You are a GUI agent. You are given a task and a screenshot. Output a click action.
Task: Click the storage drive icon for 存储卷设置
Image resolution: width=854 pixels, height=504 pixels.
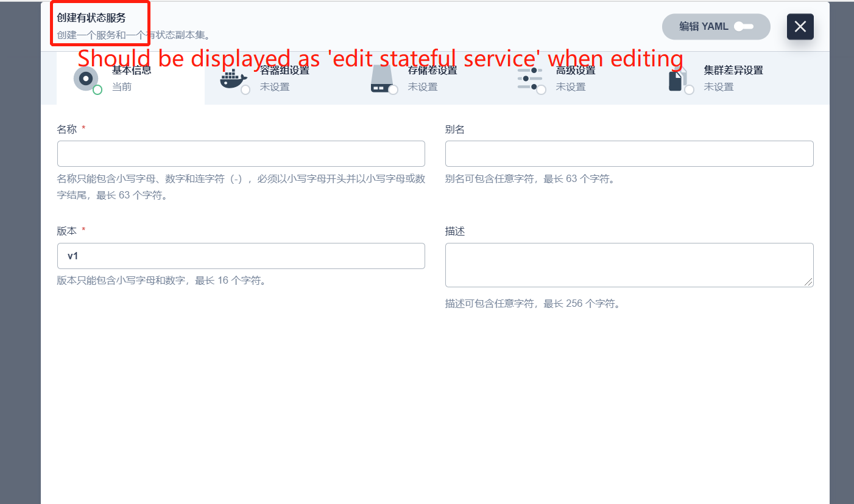[x=382, y=79]
